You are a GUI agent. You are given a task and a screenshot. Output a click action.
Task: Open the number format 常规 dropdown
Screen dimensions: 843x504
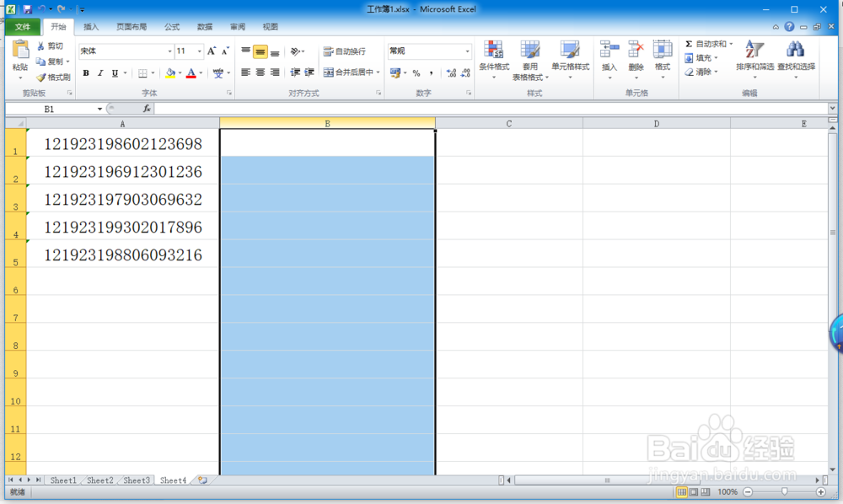pyautogui.click(x=467, y=51)
